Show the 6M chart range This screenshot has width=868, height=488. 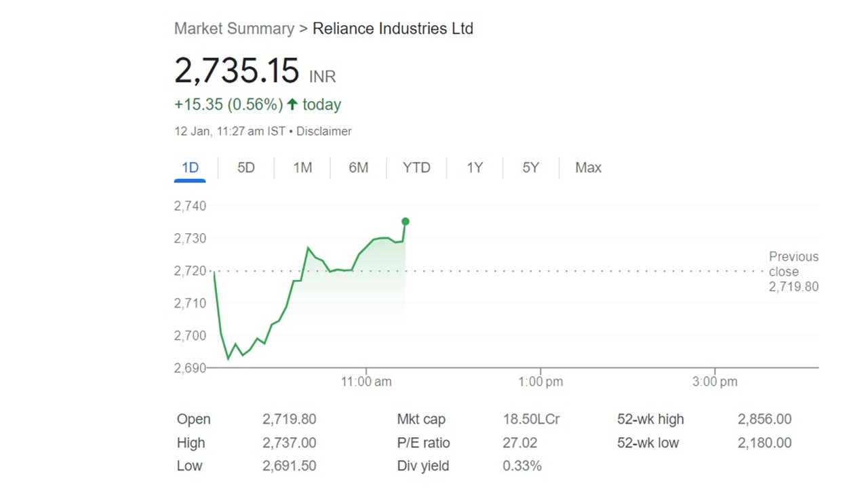coord(358,167)
